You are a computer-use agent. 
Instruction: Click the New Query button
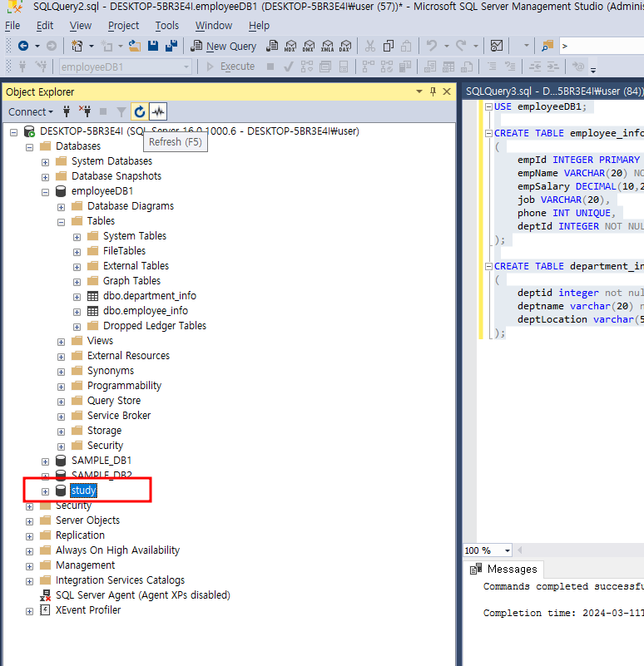[223, 46]
